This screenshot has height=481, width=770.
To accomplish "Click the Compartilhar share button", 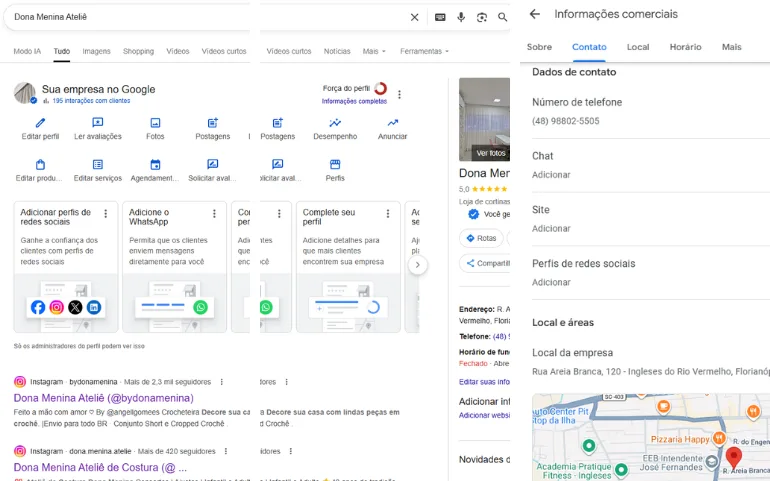I will [x=486, y=263].
